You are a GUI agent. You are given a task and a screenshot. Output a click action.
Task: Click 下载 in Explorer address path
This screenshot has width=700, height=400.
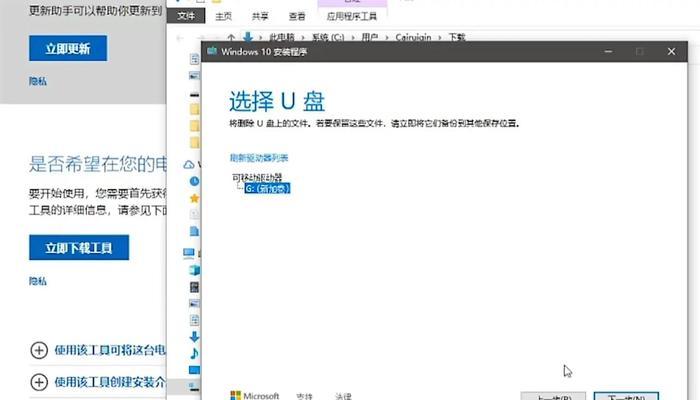point(457,38)
